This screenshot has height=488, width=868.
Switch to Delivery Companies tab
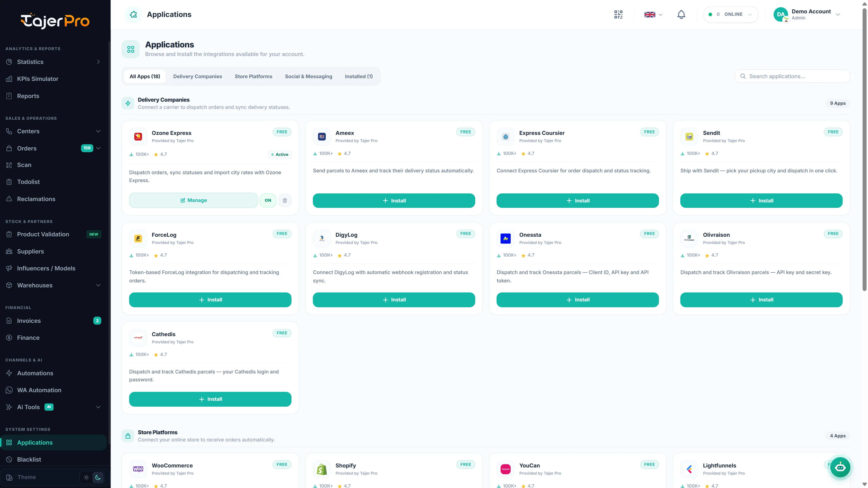[198, 76]
